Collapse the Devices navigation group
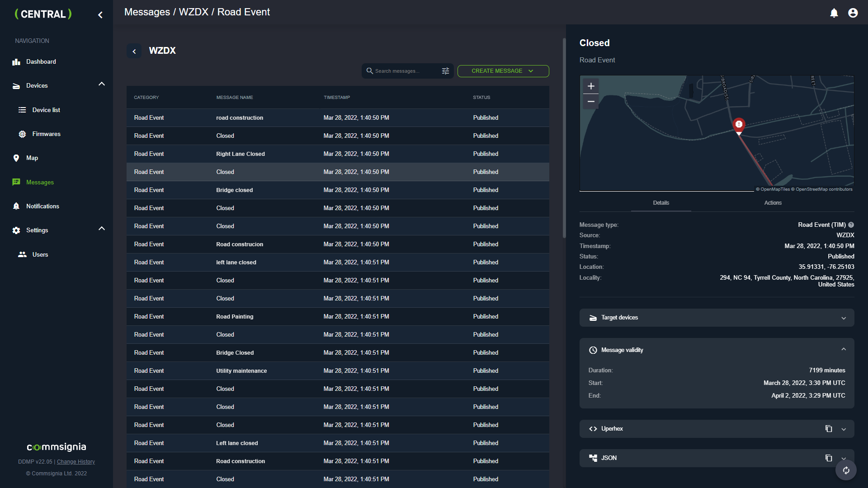The image size is (868, 488). coord(102,84)
